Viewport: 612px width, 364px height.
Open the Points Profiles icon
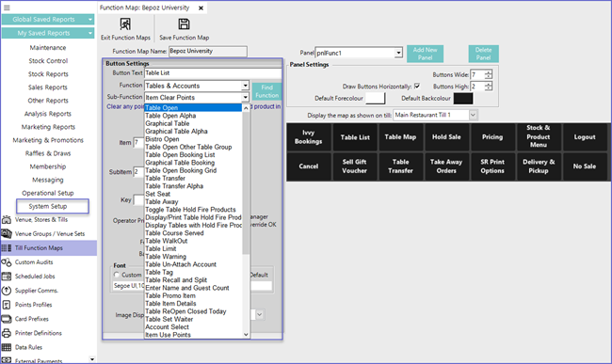point(7,305)
